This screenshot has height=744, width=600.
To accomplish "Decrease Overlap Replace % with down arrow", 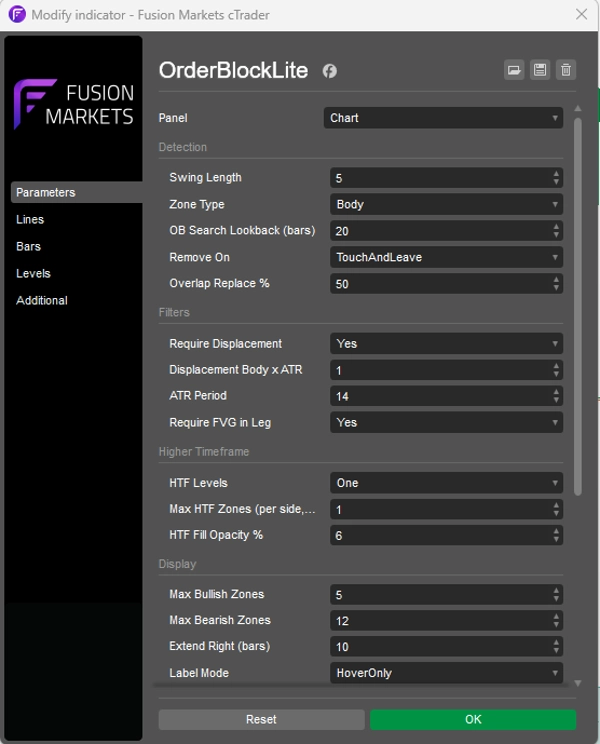I will tap(556, 288).
